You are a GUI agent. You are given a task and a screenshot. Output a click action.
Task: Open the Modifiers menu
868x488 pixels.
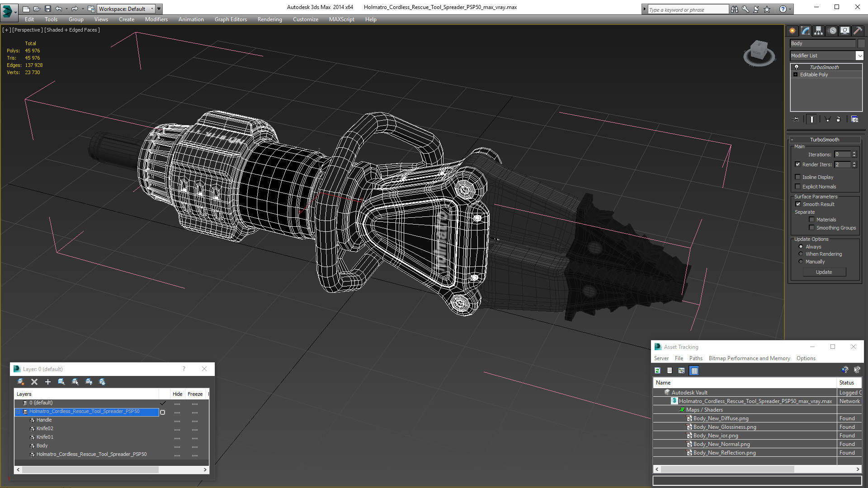click(156, 19)
